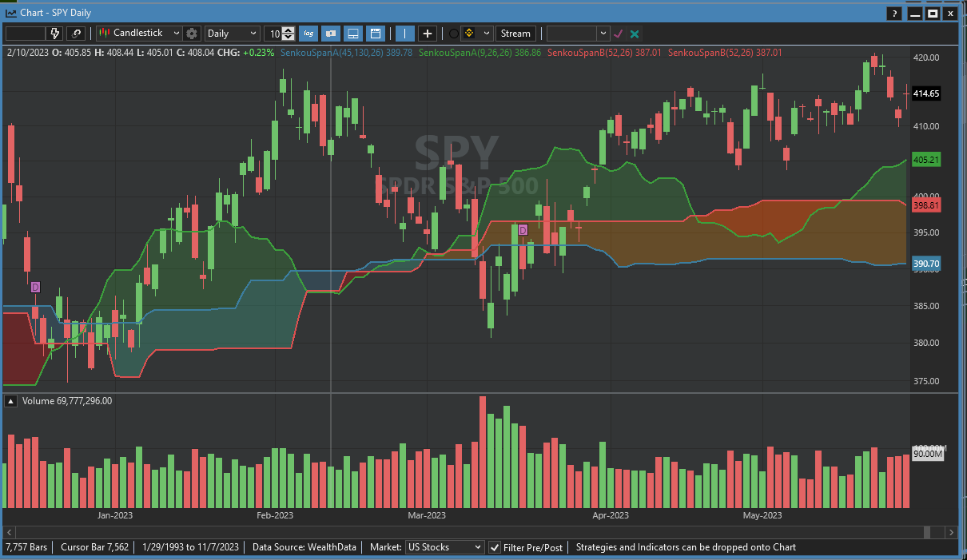The width and height of the screenshot is (967, 560).
Task: Click the green 405.21 value tag
Action: click(x=925, y=160)
